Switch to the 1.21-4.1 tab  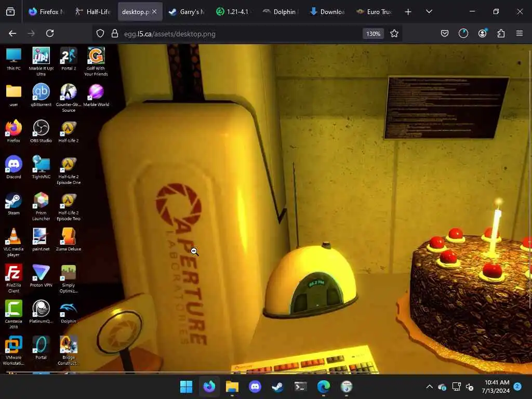(x=233, y=12)
